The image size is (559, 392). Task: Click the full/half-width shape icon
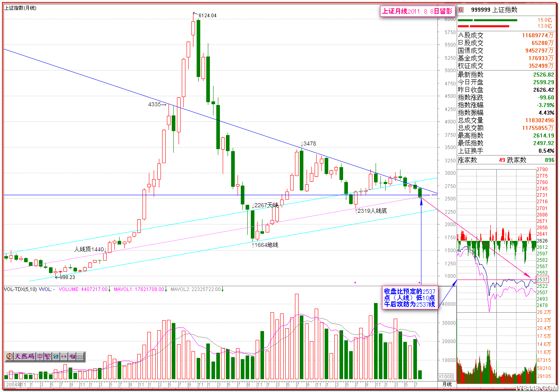[72, 356]
